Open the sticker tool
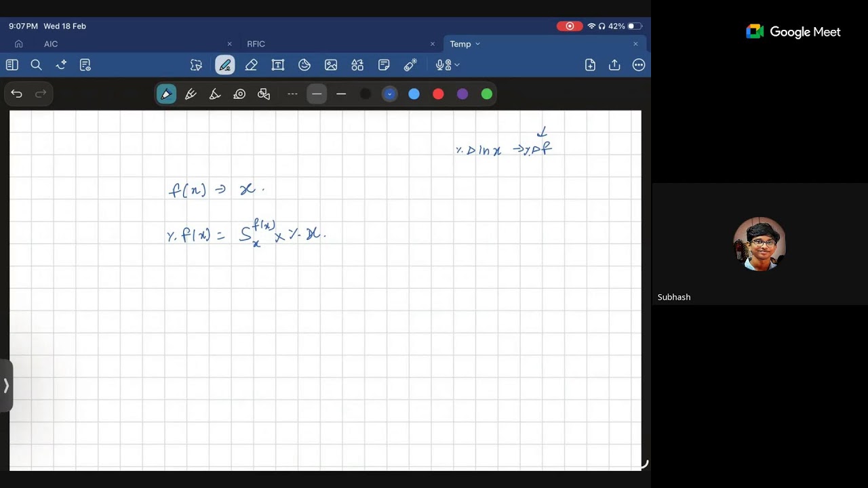This screenshot has width=868, height=488. point(304,65)
